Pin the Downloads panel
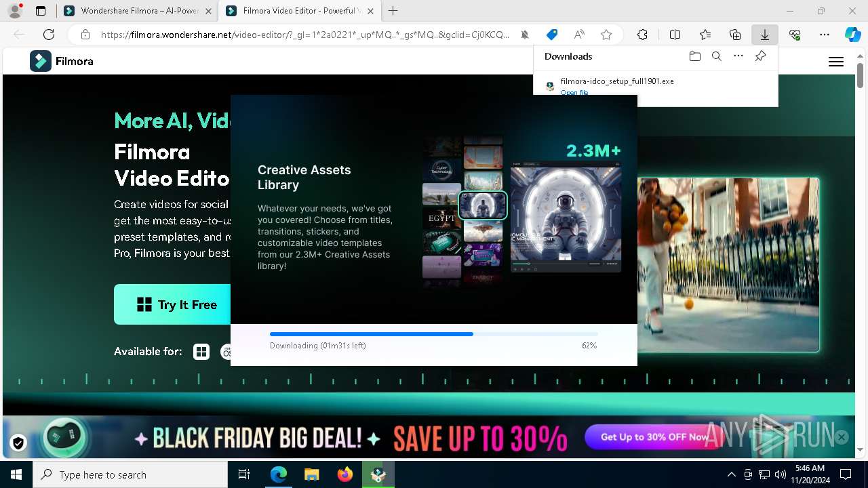Viewport: 868px width, 488px height. [x=760, y=56]
